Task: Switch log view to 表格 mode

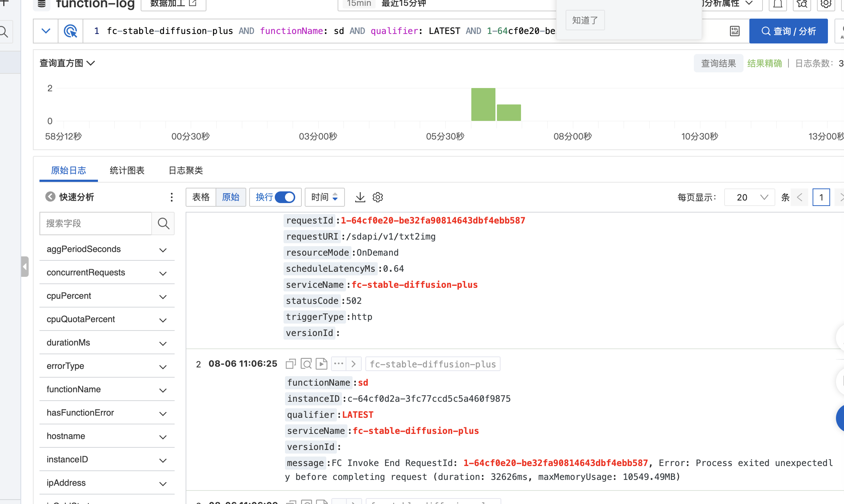Action: [201, 197]
